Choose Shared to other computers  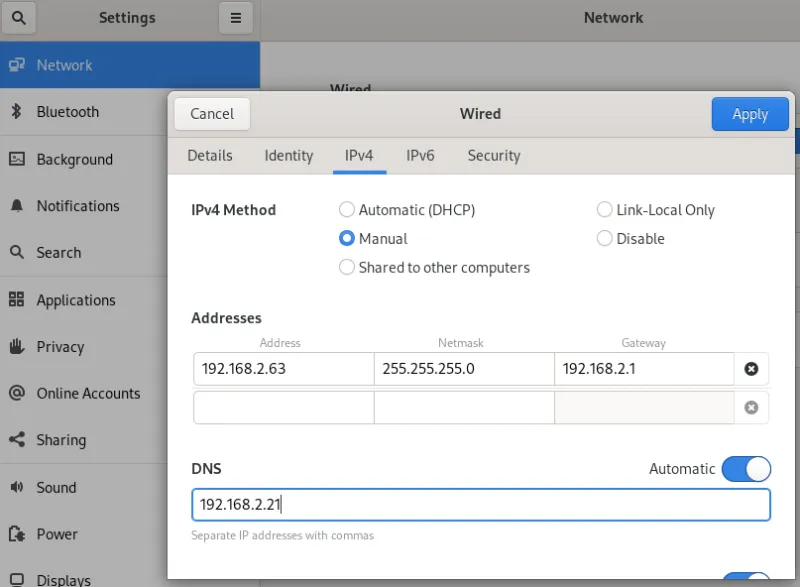(x=346, y=267)
